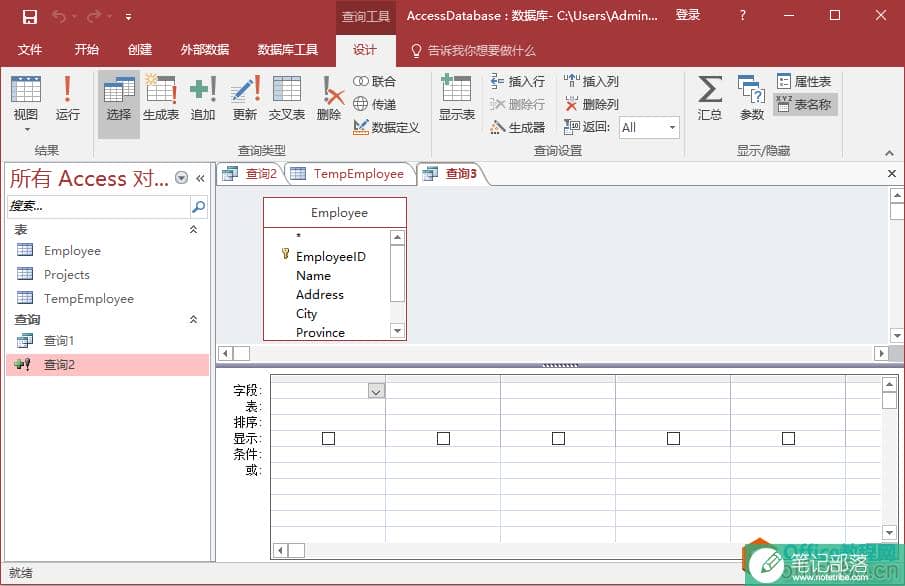
Task: Select the Address field in Employee table
Action: click(x=320, y=294)
